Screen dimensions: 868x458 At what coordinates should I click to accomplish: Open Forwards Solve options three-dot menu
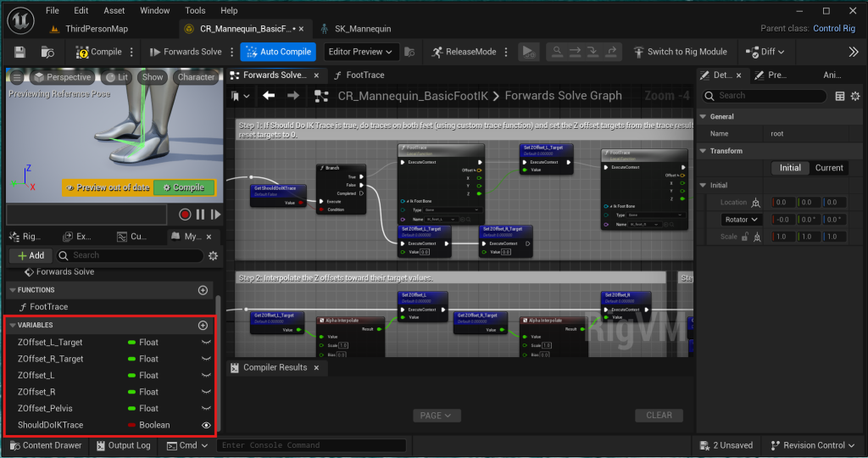coord(232,52)
